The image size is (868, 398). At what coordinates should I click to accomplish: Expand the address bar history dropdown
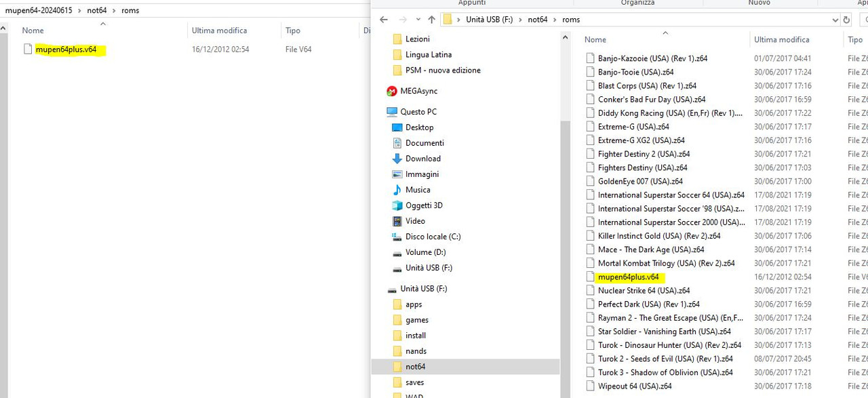pyautogui.click(x=835, y=20)
